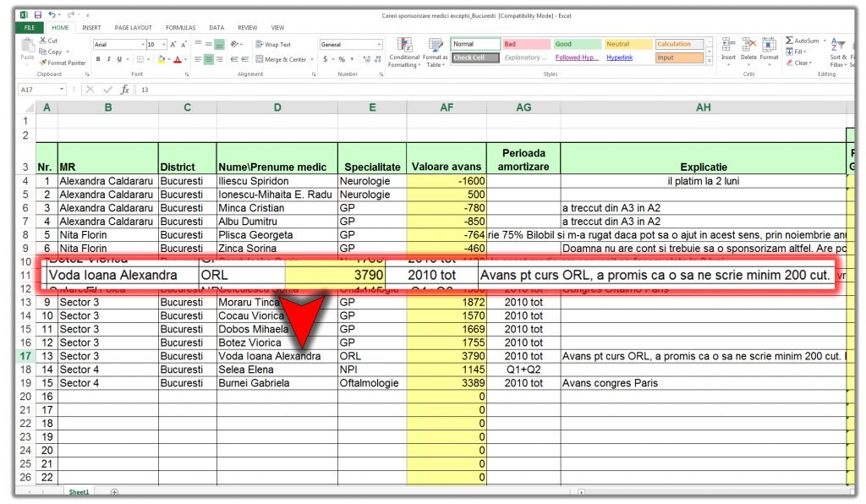Switch to the REVIEW tab
Viewport: 866px width, 504px height.
tap(248, 27)
